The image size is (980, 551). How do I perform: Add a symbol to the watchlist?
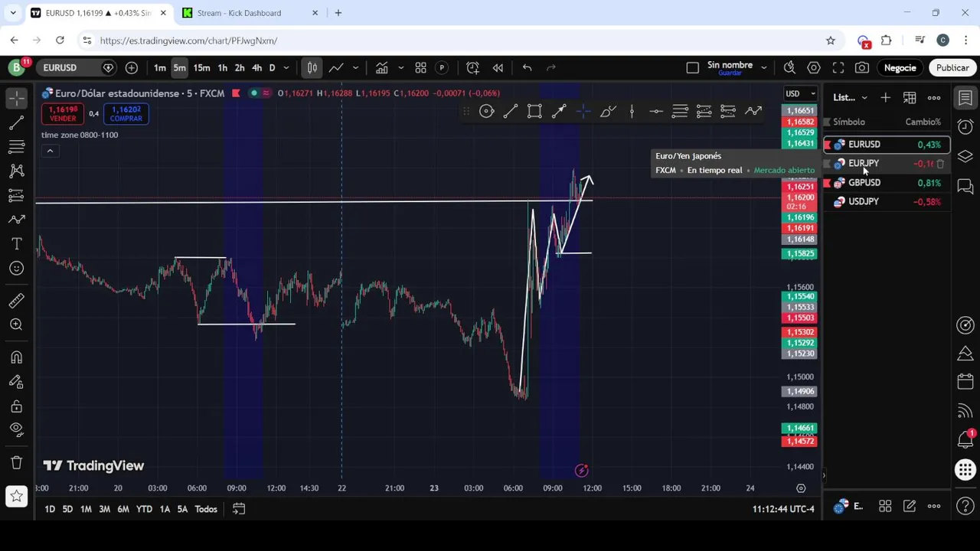[885, 97]
